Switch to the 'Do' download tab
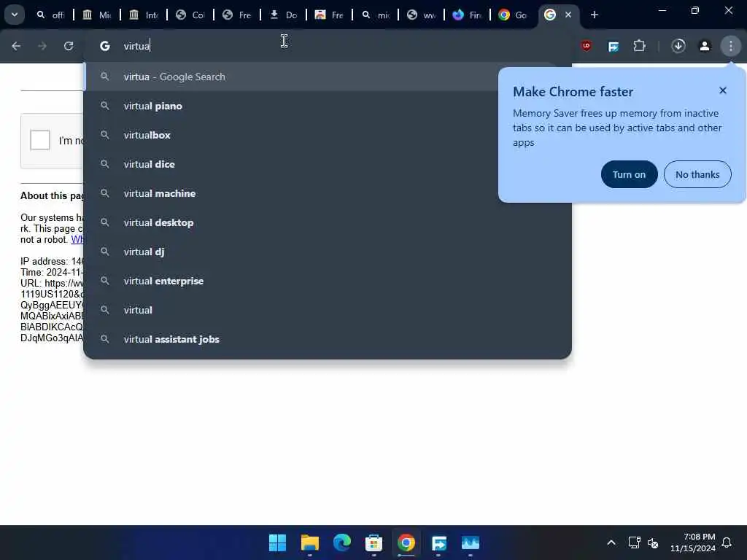The image size is (747, 560). pyautogui.click(x=284, y=15)
